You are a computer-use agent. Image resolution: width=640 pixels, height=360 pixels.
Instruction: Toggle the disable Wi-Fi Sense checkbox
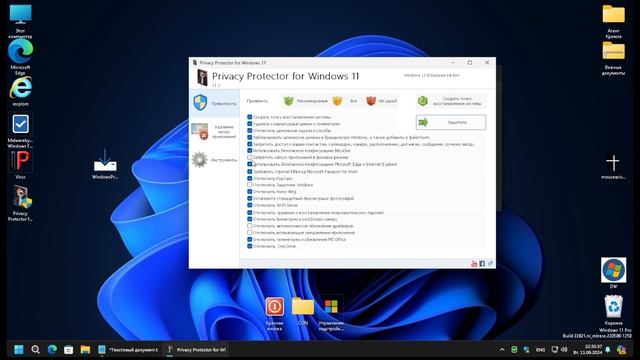(249, 205)
